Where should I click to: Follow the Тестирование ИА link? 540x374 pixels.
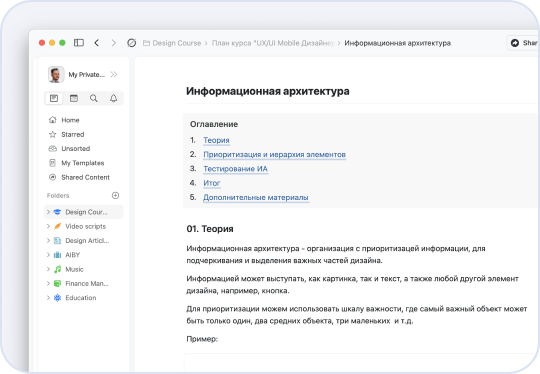click(x=236, y=169)
